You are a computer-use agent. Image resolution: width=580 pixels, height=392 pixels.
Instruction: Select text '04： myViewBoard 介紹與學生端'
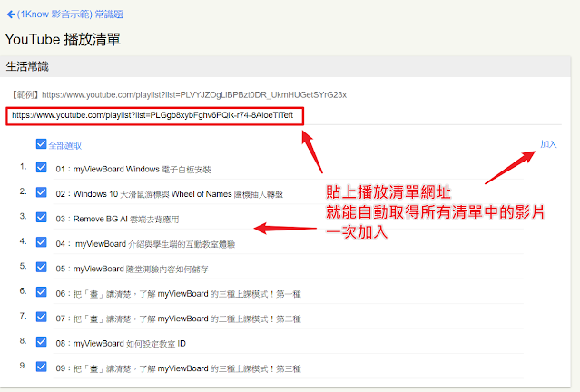(145, 244)
